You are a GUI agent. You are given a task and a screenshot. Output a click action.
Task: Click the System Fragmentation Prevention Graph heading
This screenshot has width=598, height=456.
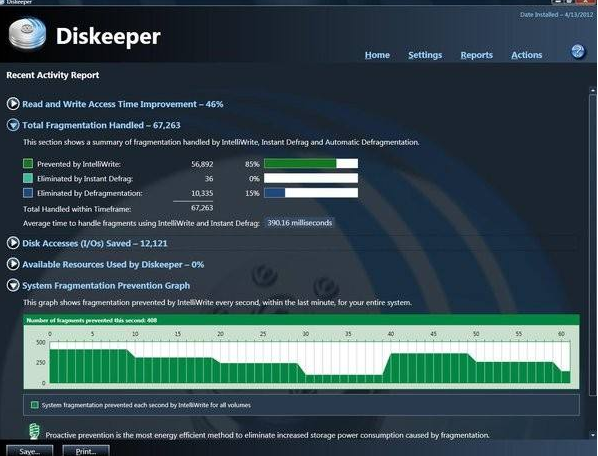click(106, 286)
